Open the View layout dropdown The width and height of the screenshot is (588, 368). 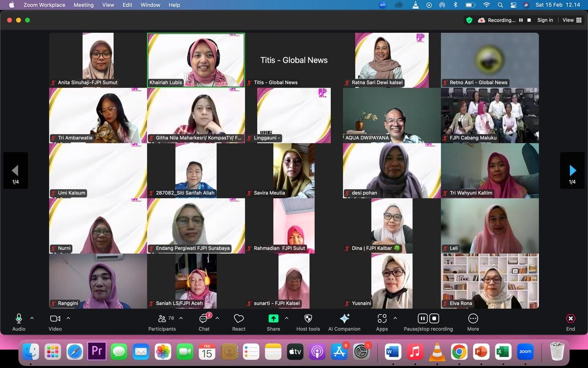click(571, 20)
